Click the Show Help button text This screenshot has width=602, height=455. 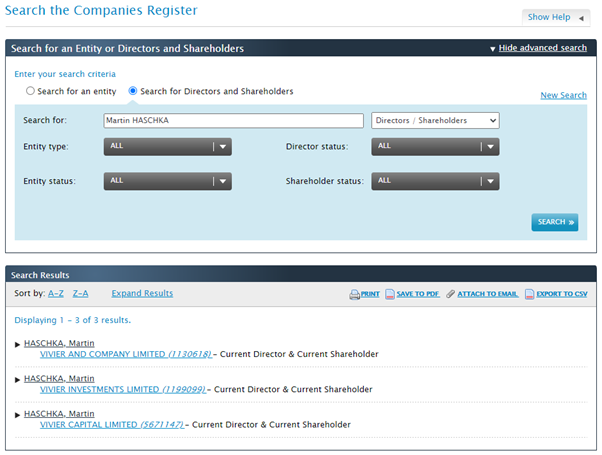(x=549, y=17)
